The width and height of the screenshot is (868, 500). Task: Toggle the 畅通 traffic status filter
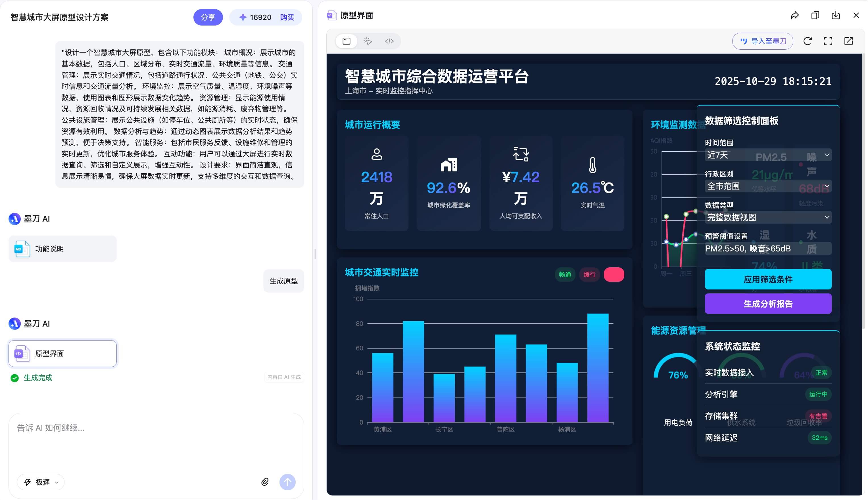click(565, 274)
